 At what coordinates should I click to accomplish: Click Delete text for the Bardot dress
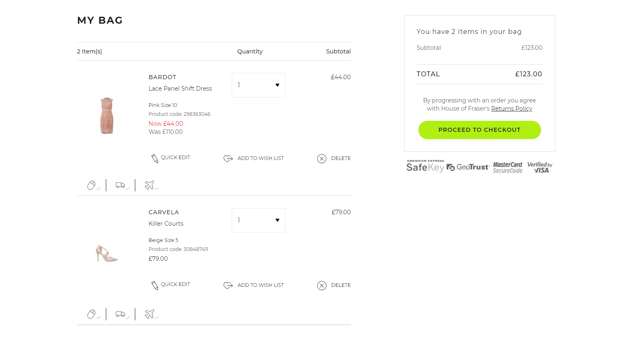pos(341,158)
